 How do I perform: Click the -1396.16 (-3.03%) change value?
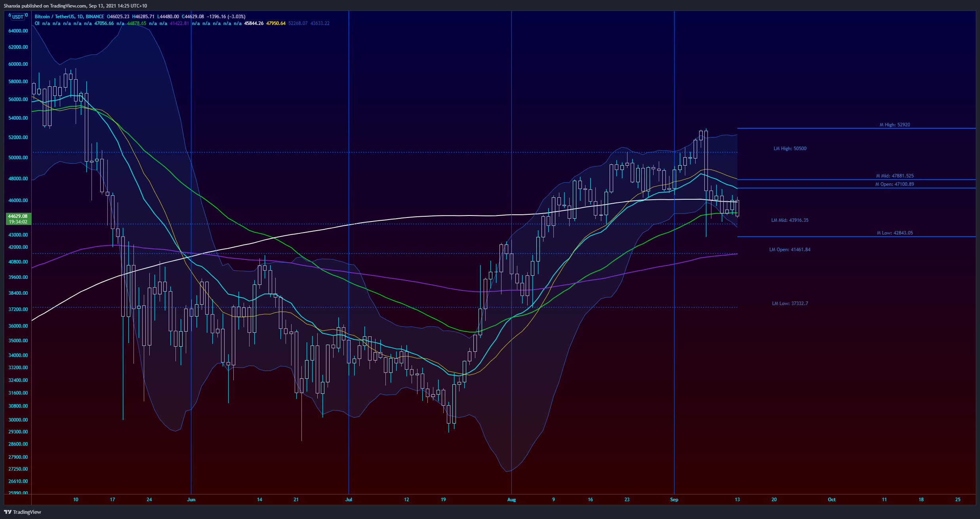[226, 17]
